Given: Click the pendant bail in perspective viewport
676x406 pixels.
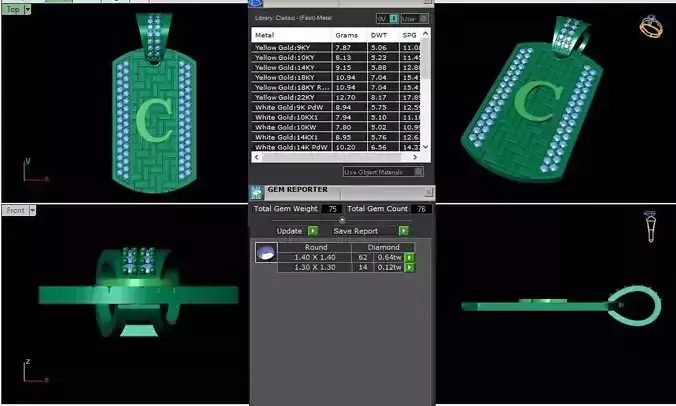Looking at the screenshot, I should click(570, 37).
